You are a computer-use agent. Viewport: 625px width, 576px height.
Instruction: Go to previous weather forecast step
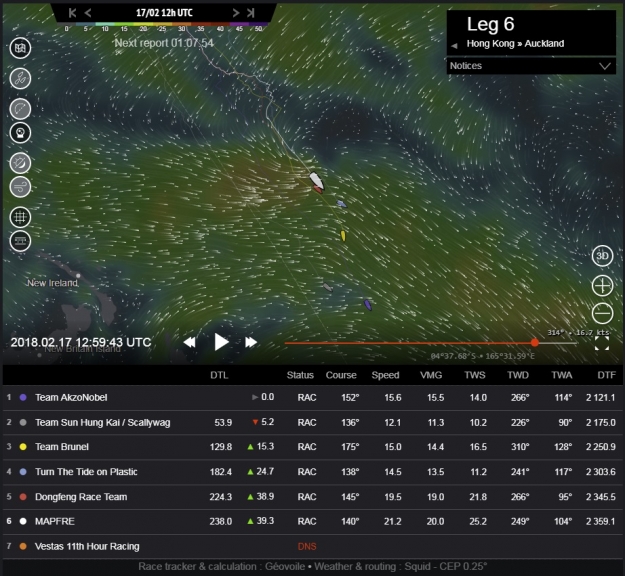[x=88, y=13]
